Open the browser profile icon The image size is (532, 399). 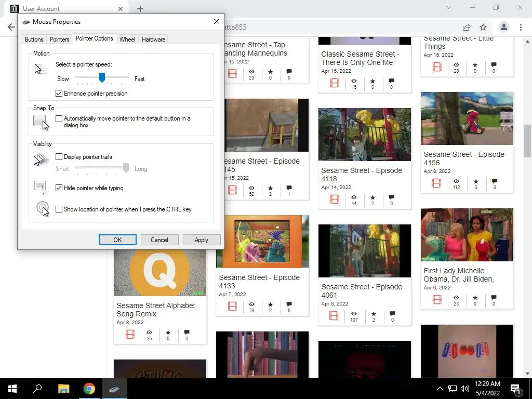(504, 27)
